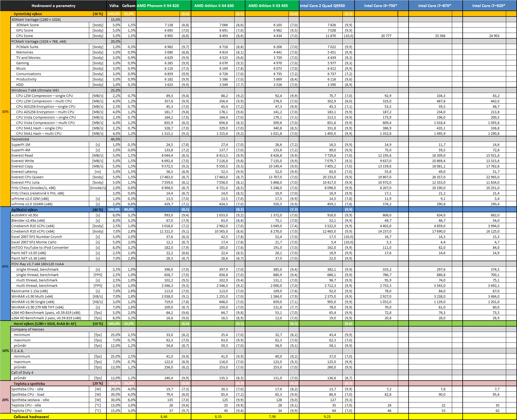
Task: Click the CPU Score value 20 777
Action: coord(386,36)
